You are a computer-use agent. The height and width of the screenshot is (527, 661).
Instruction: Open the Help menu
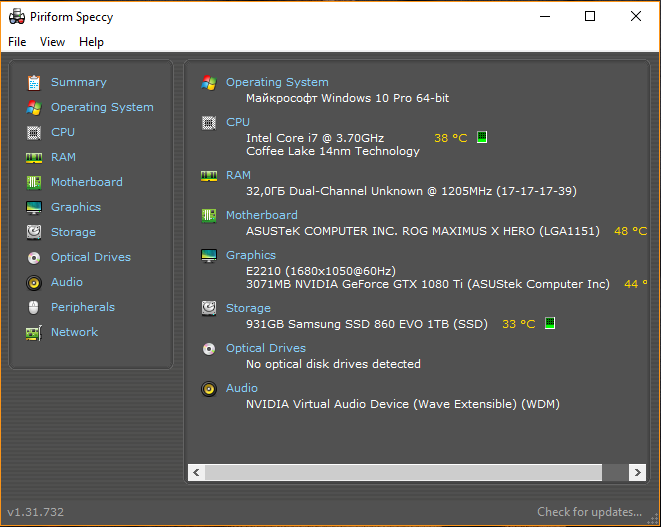coord(91,42)
